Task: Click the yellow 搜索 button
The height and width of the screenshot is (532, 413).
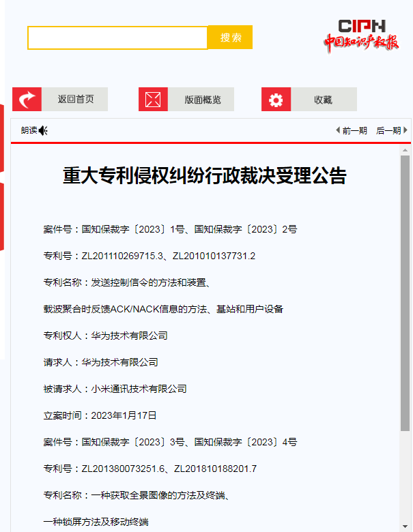Action: (230, 38)
